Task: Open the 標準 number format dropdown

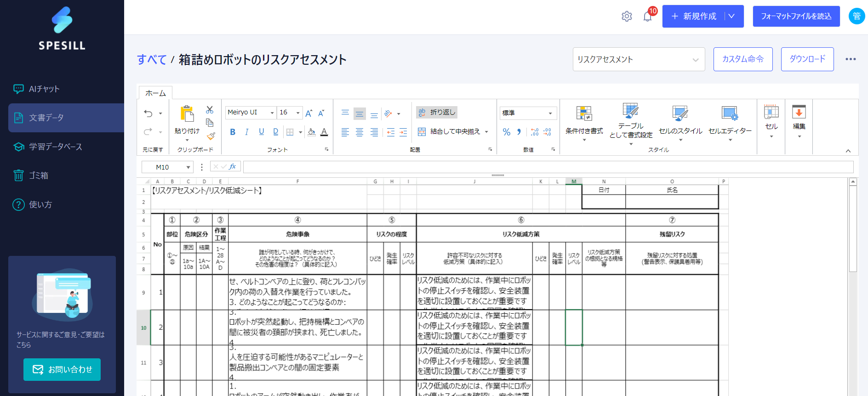Action: [x=528, y=113]
